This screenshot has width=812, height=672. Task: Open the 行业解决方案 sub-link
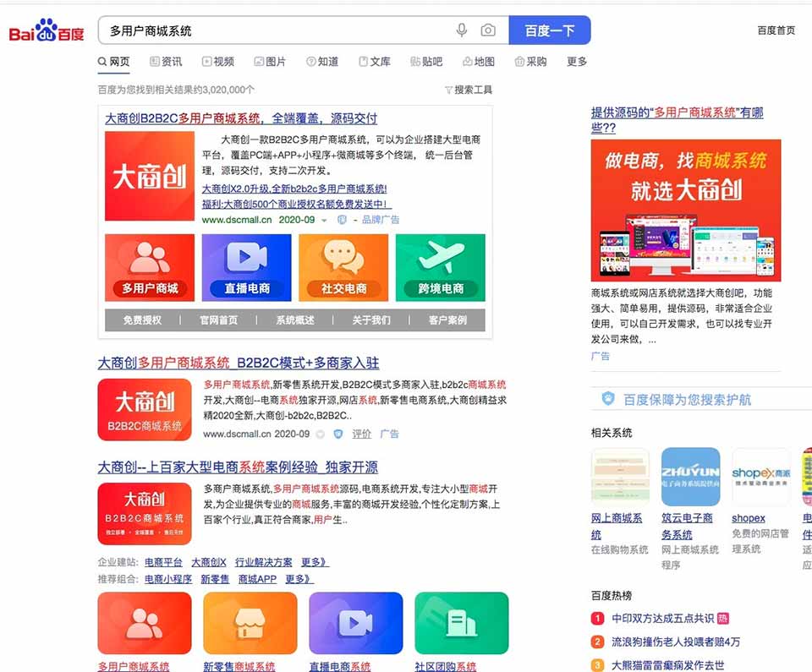[x=264, y=562]
